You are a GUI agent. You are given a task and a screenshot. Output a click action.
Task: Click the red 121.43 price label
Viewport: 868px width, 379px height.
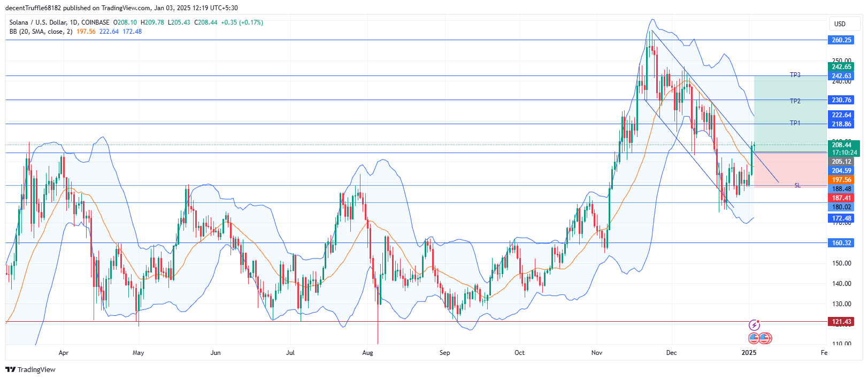point(842,322)
